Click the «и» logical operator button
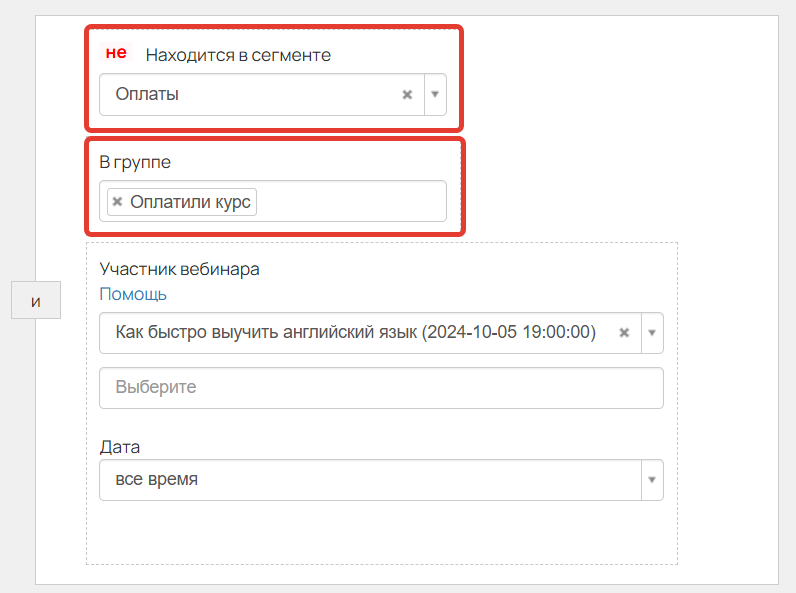 click(x=36, y=300)
